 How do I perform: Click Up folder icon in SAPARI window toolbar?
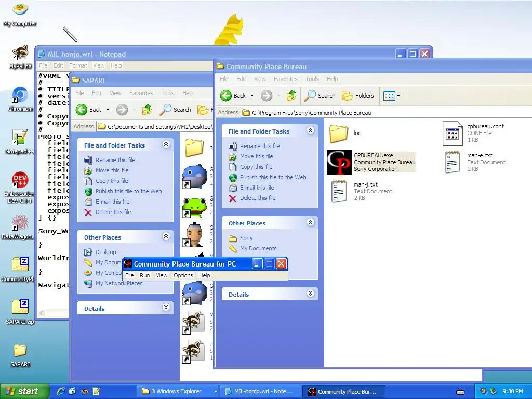[x=147, y=110]
